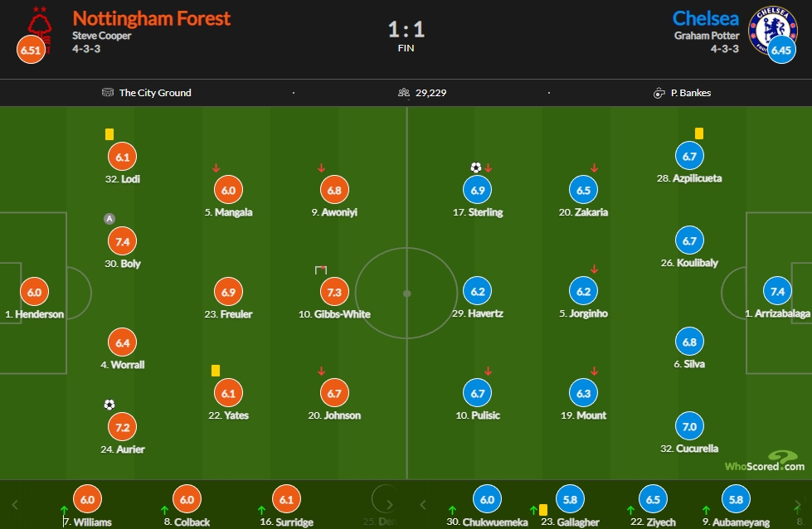The width and height of the screenshot is (812, 529).
Task: Show previous Chelsea substitutes
Action: click(x=422, y=504)
